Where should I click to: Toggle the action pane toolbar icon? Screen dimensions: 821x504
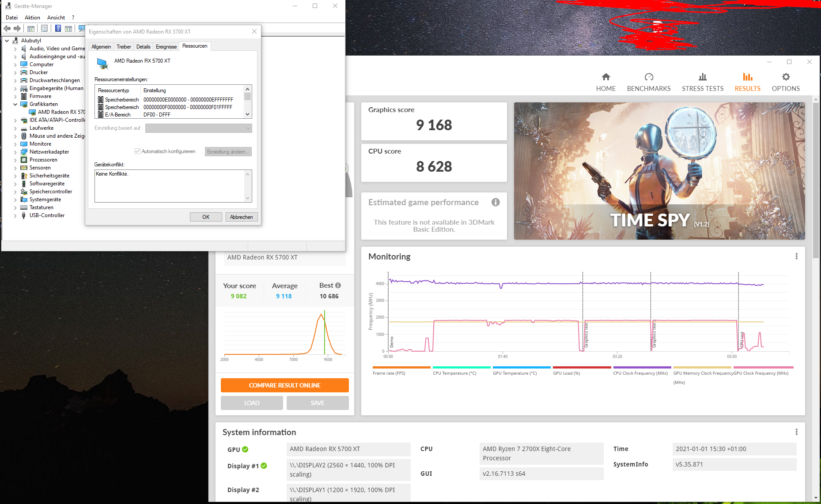pyautogui.click(x=68, y=29)
